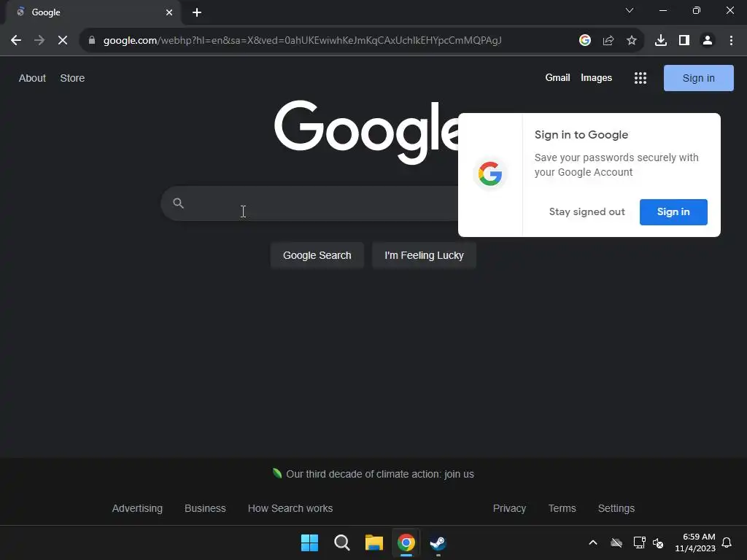Click the magnifier icon in search box
The width and height of the screenshot is (747, 560).
click(x=178, y=203)
